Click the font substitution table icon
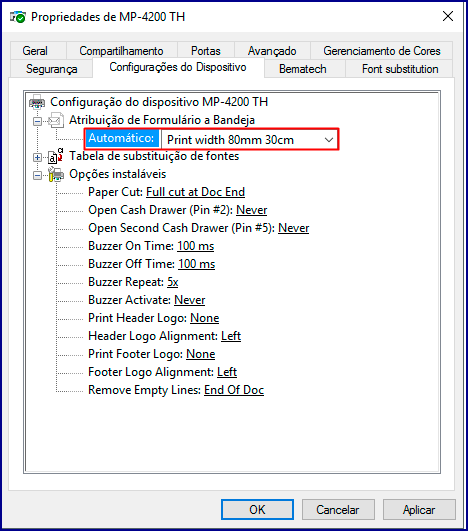Screen dimensions: 468x531 pos(56,156)
